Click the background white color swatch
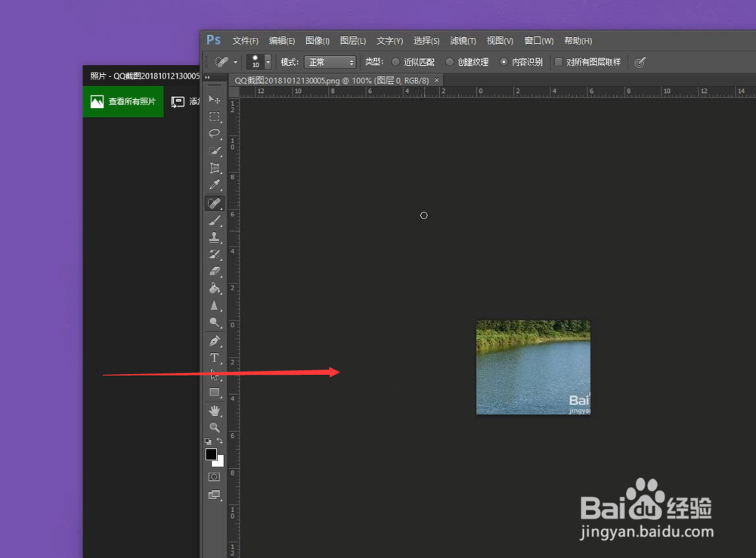The width and height of the screenshot is (756, 558). 219,462
